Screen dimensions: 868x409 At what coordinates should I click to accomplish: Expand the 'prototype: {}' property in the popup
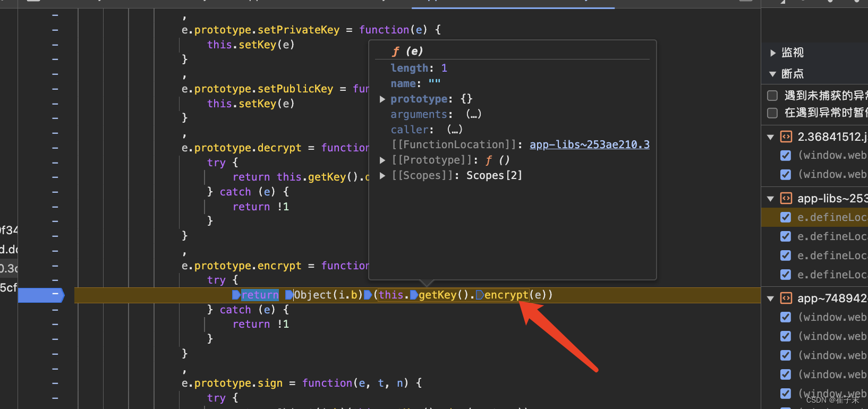pos(382,99)
